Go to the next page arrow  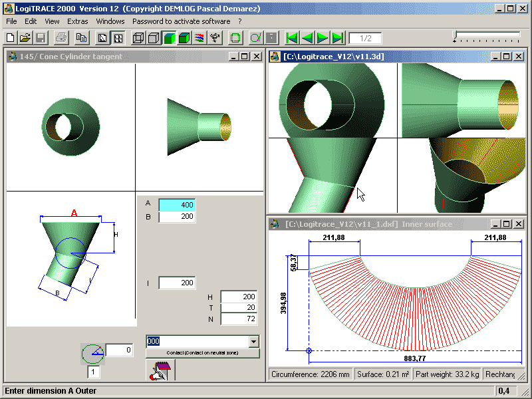(323, 38)
